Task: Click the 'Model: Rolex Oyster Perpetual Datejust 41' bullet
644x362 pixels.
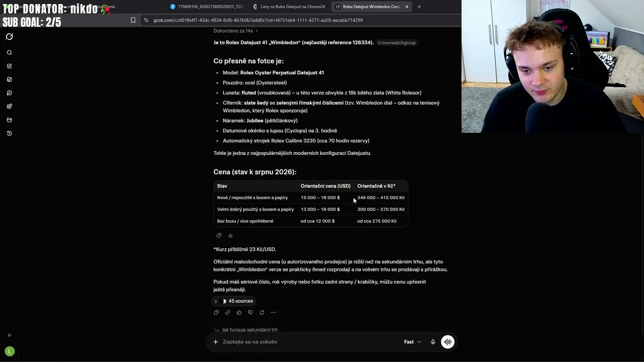Action: point(273,73)
